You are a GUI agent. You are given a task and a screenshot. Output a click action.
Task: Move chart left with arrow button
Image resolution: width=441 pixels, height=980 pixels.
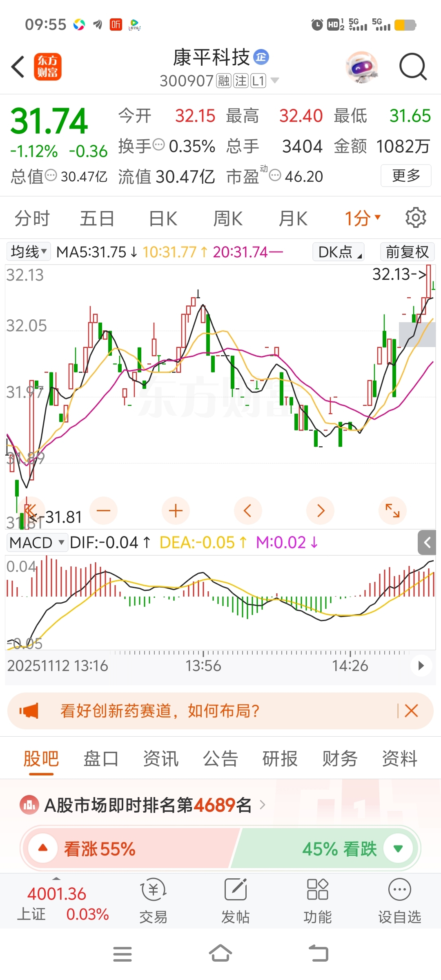pyautogui.click(x=248, y=510)
